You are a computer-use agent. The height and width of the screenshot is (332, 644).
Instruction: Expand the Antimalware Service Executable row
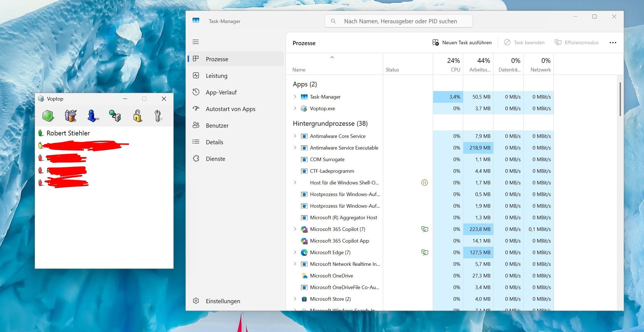pos(295,148)
